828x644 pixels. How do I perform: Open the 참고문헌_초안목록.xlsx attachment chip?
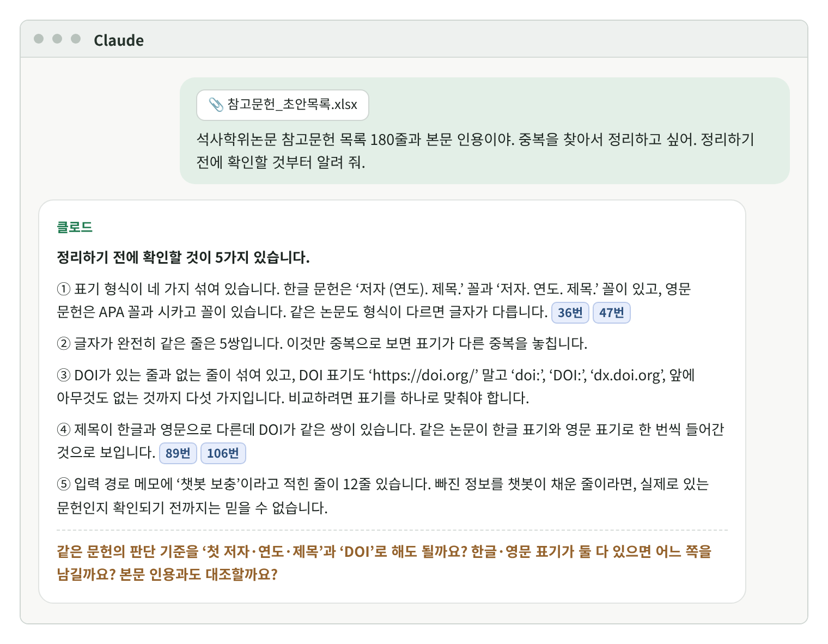[x=282, y=105]
